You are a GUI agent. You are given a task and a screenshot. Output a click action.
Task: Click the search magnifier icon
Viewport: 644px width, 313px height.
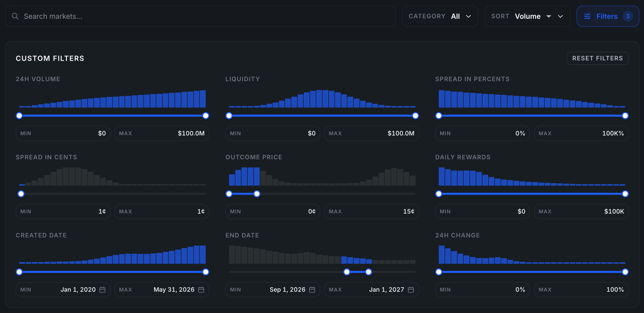tap(15, 16)
